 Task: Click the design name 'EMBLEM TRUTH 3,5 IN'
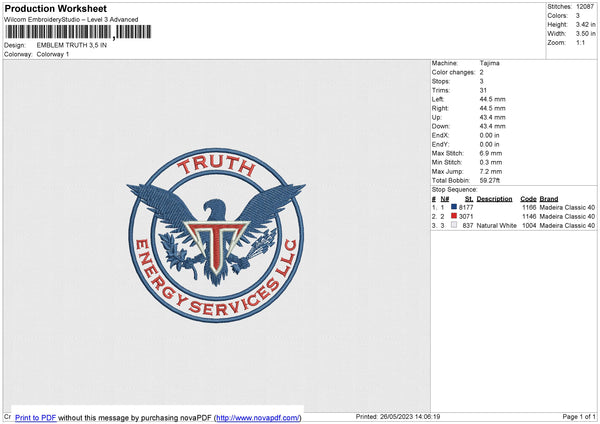tap(72, 45)
